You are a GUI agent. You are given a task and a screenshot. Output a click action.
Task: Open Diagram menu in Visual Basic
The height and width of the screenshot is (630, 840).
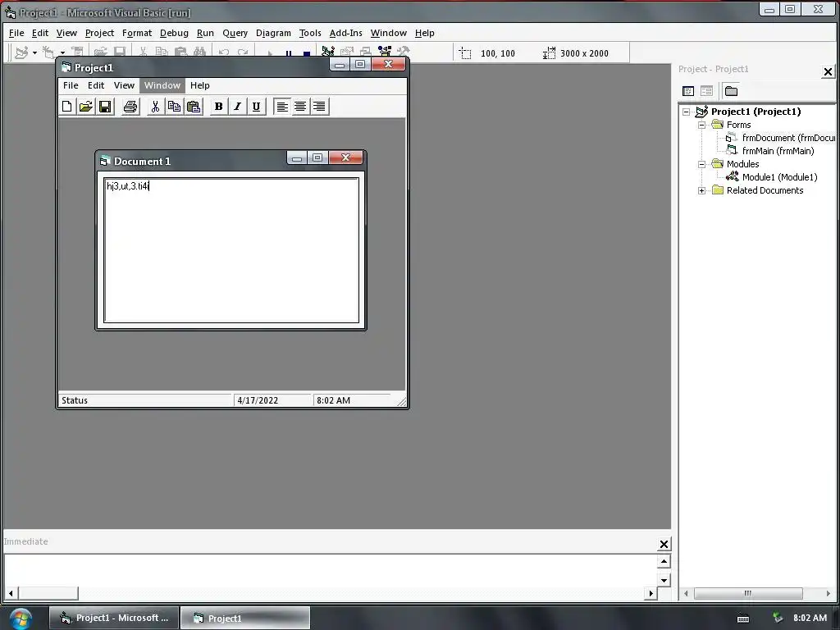[273, 33]
